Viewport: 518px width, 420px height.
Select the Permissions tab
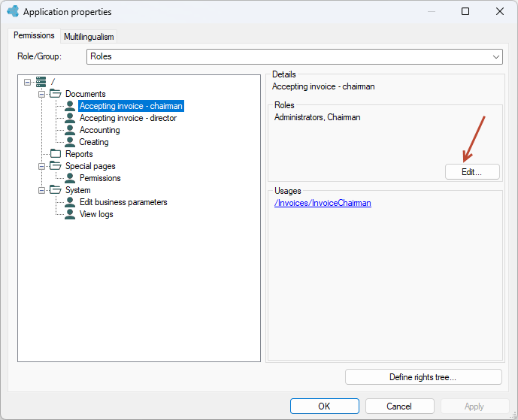click(34, 35)
